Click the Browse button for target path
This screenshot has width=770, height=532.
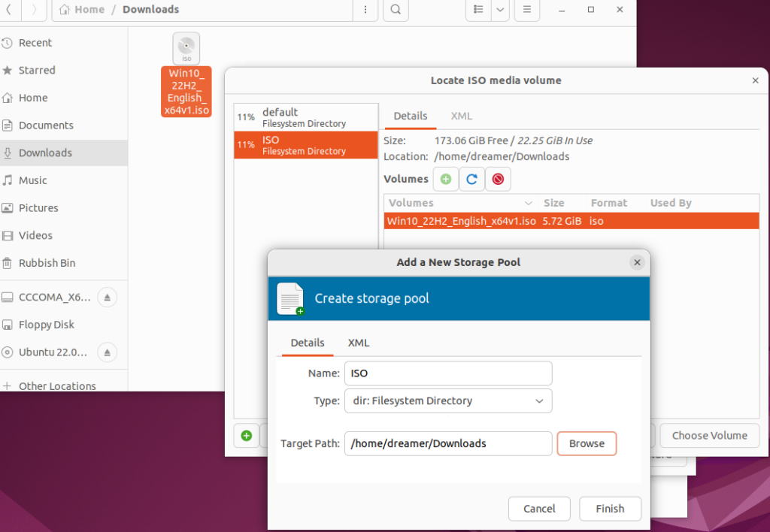[x=587, y=443]
